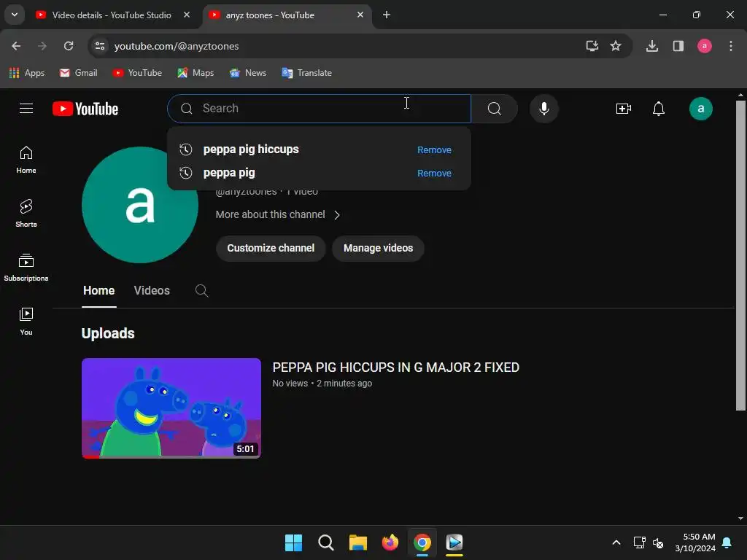Open the Gmail bookmark
Screen dimensions: 747x560
pyautogui.click(x=79, y=73)
